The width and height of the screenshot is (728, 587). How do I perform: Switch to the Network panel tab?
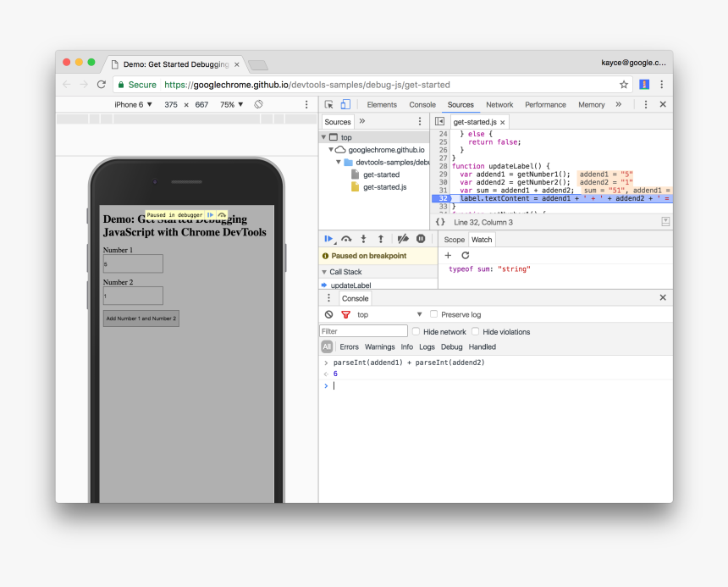click(499, 104)
